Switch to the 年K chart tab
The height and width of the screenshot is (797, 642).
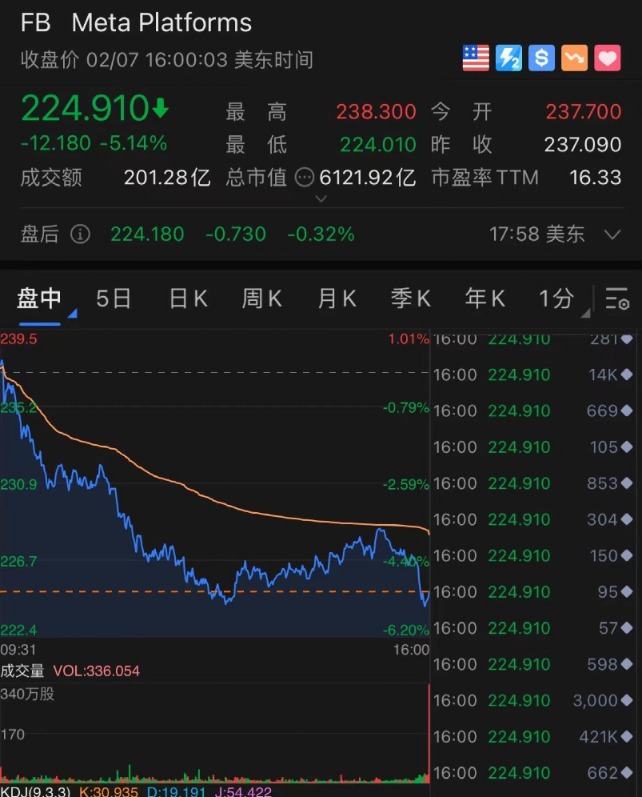coord(485,298)
